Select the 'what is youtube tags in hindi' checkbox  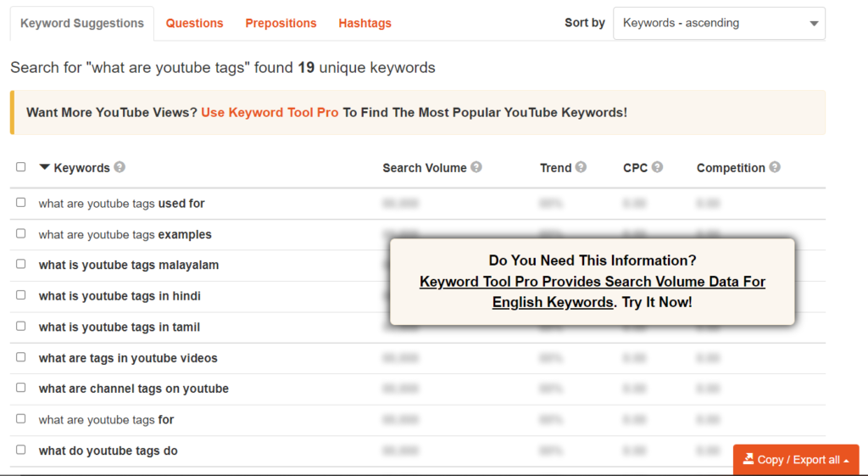[x=21, y=295]
